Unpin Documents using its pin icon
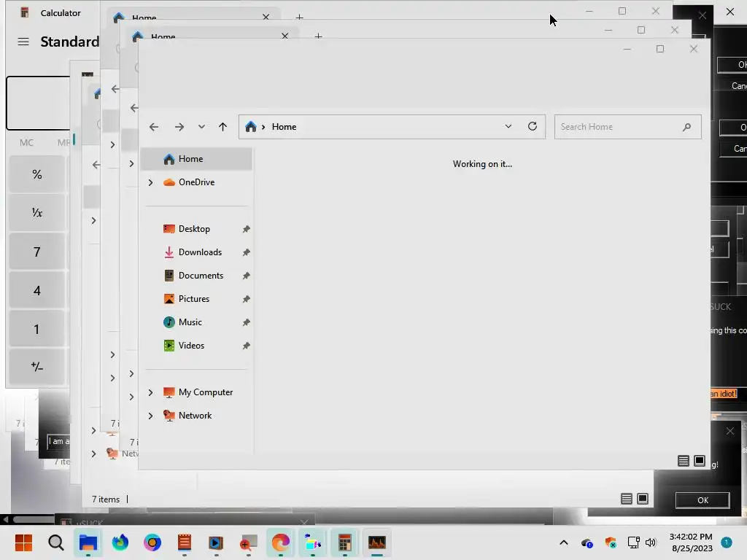The image size is (747, 560). tap(247, 276)
